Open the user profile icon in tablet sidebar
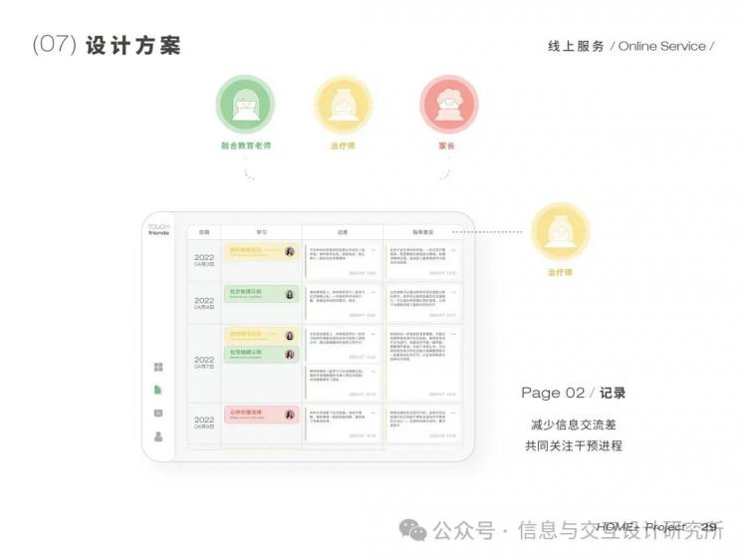747x560 pixels. coord(158,436)
